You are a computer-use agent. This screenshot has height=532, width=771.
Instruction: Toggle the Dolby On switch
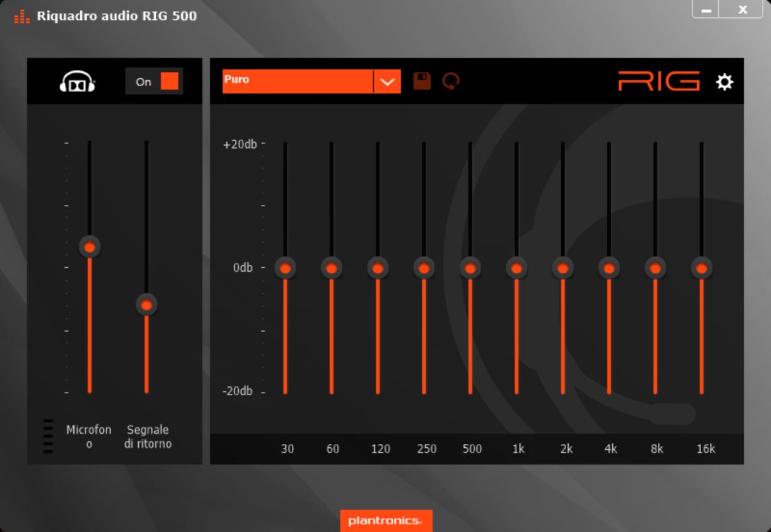coord(154,82)
